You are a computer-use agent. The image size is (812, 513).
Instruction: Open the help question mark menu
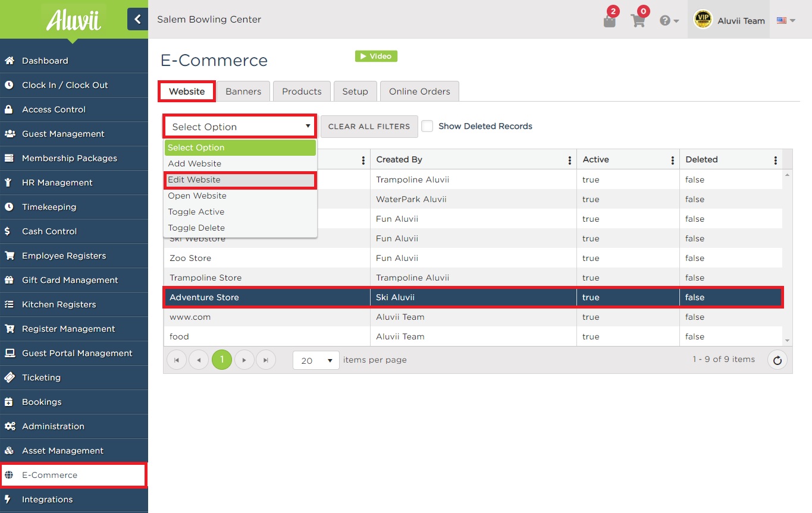pyautogui.click(x=669, y=21)
